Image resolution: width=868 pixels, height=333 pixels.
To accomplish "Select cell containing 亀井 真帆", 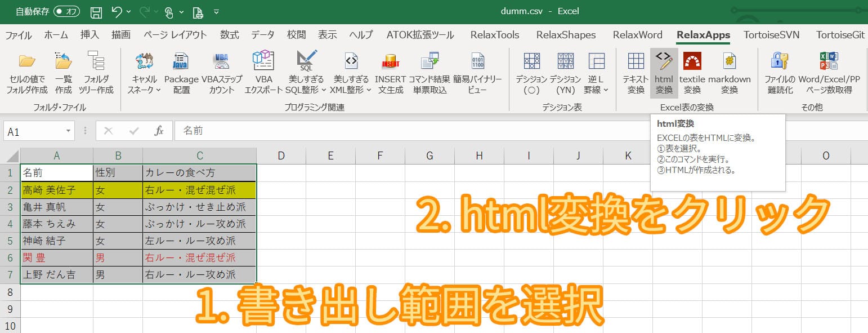I will pos(57,207).
